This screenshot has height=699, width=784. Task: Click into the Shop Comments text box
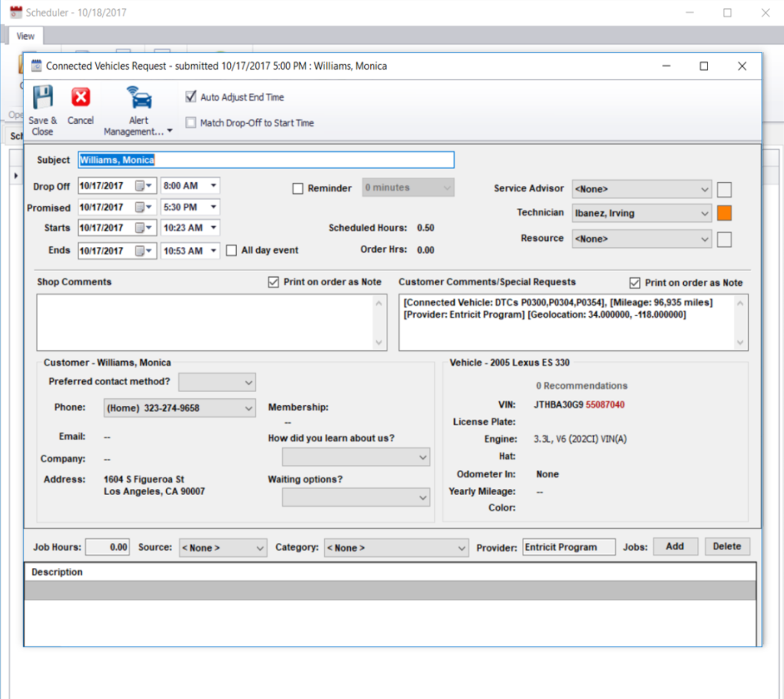[x=205, y=322]
